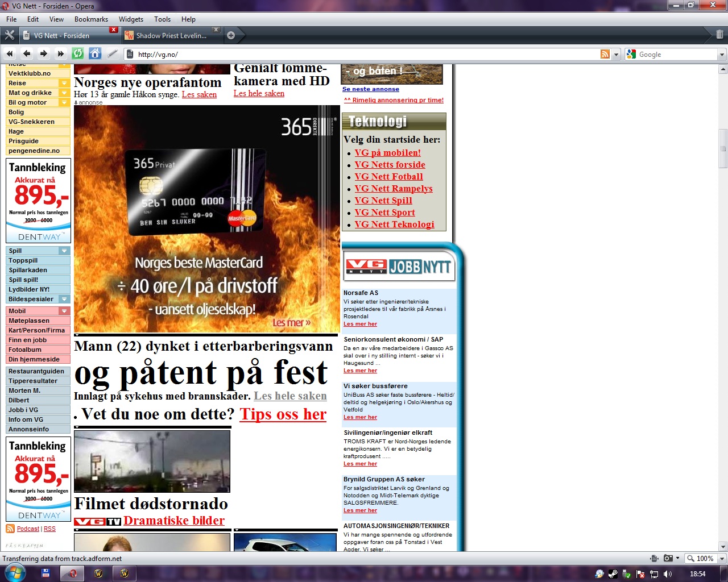
Task: Click the Fast Forward button
Action: click(61, 54)
